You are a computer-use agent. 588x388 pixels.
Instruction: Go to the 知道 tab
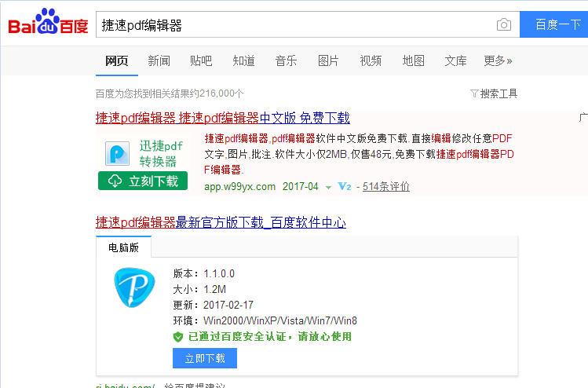click(x=243, y=60)
